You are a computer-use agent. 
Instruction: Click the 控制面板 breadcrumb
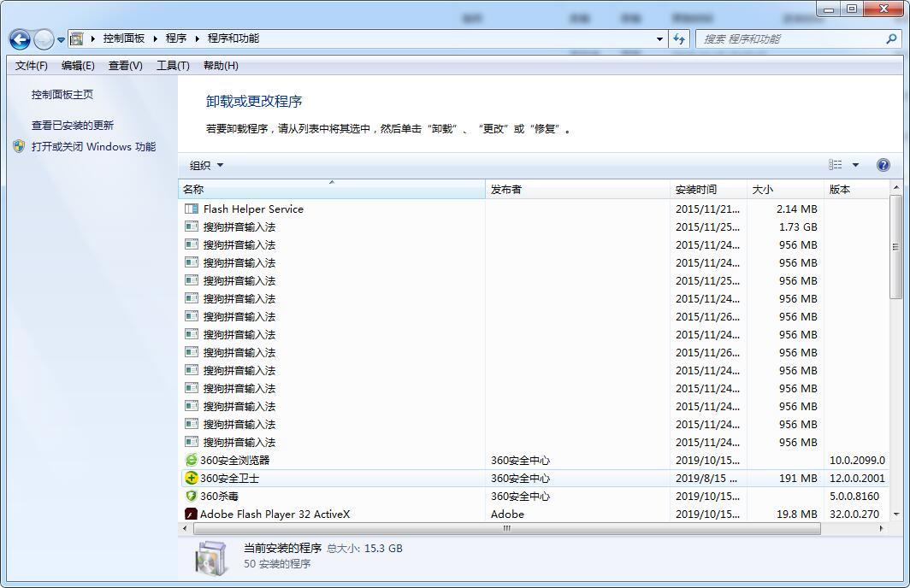(x=124, y=38)
